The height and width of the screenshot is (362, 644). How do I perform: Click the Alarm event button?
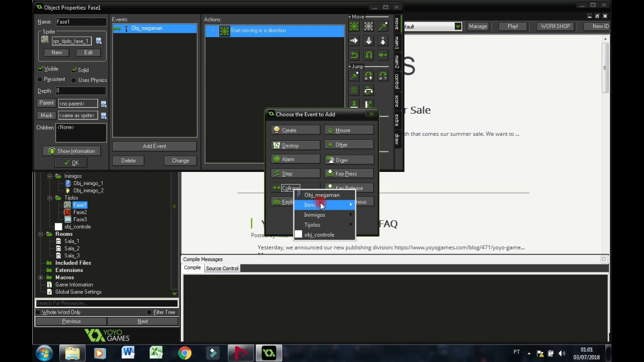click(x=295, y=159)
